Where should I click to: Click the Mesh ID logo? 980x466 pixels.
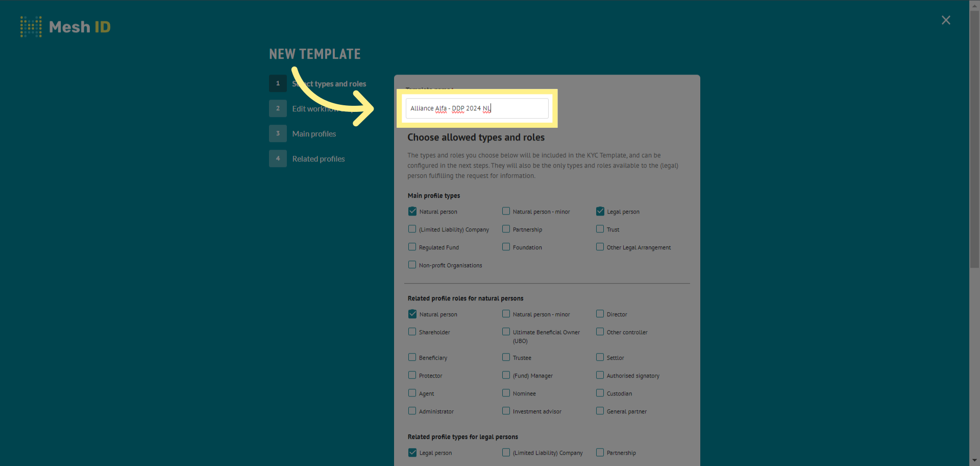coord(65,27)
